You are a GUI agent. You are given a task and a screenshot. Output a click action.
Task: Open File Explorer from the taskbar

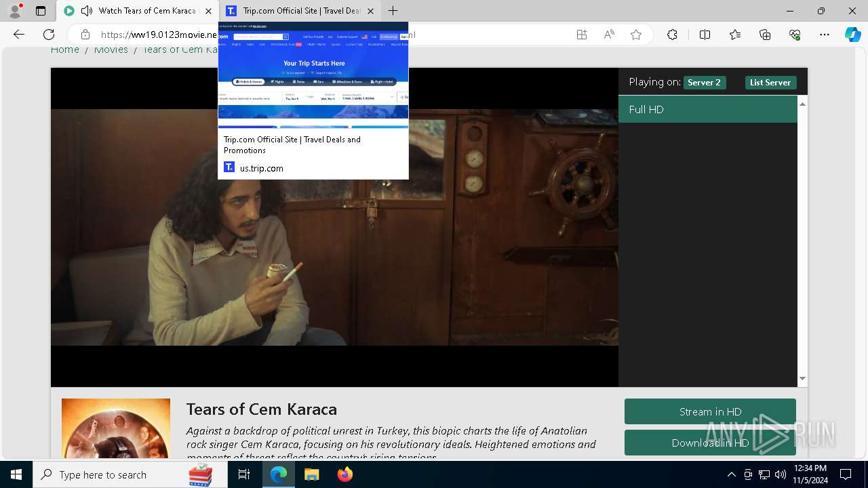click(x=311, y=474)
